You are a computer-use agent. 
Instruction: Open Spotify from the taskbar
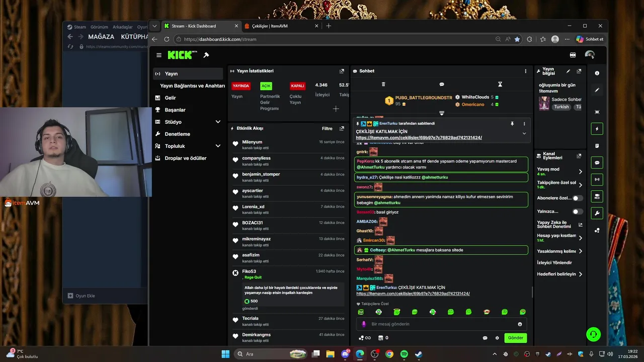(x=404, y=354)
